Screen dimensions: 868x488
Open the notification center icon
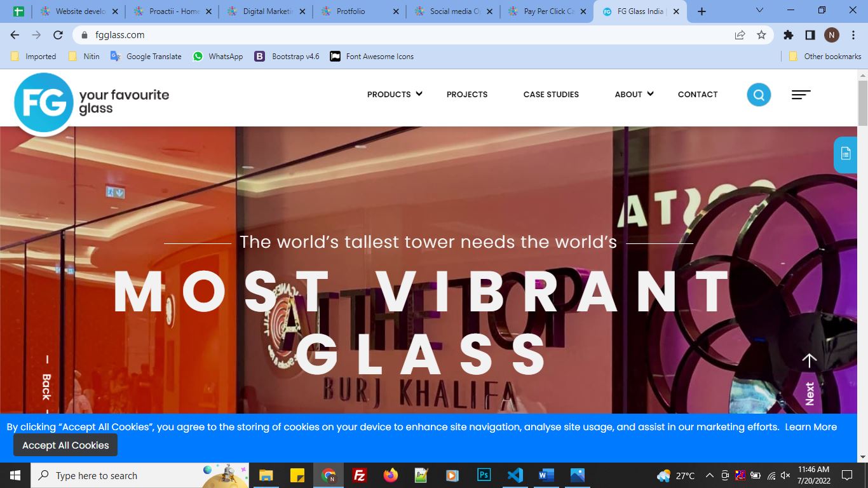(x=847, y=475)
